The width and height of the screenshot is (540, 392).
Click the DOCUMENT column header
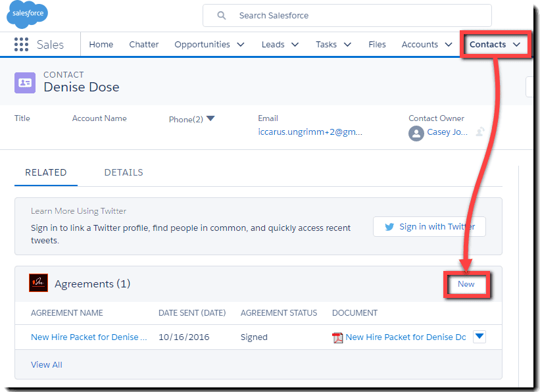(x=355, y=313)
